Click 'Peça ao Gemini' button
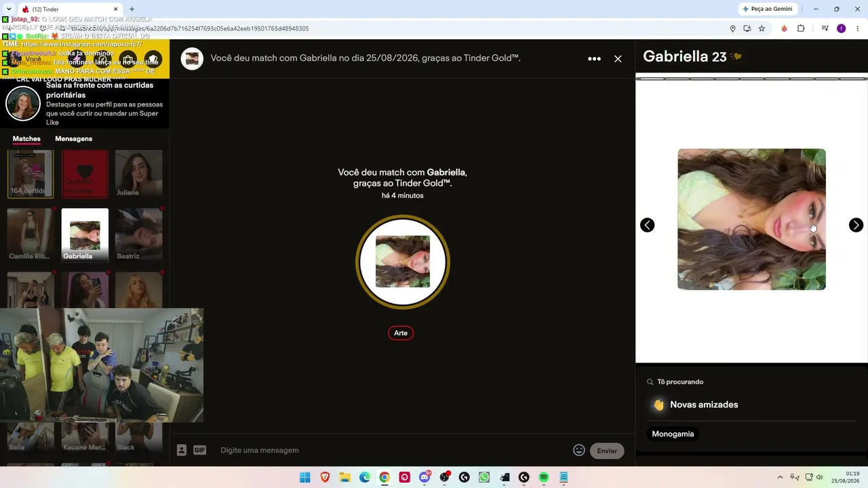The image size is (868, 488). coord(768,9)
